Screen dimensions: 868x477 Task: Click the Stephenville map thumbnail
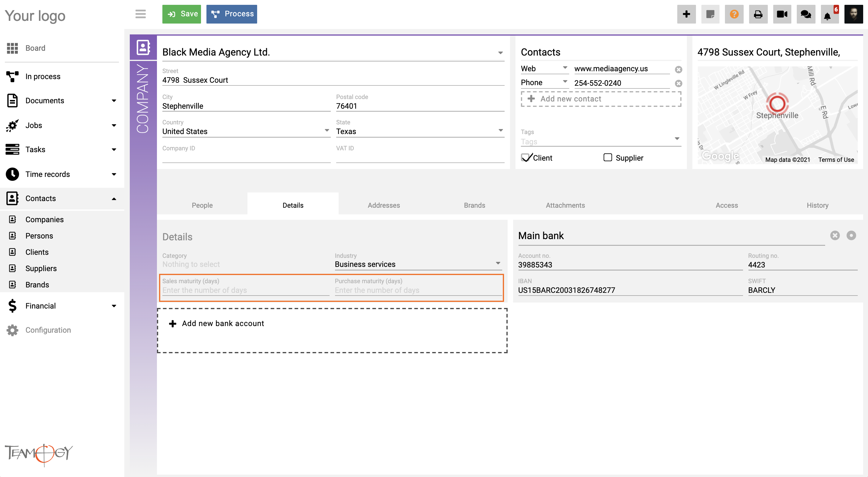click(x=777, y=115)
